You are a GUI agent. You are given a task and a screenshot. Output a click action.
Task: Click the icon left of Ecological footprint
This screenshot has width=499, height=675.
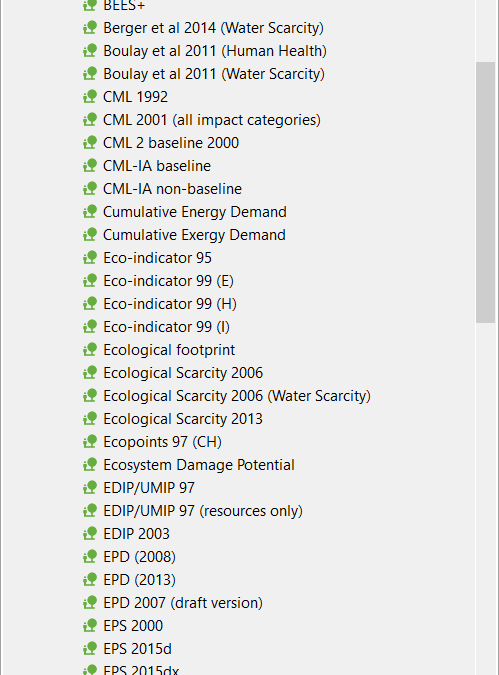90,350
